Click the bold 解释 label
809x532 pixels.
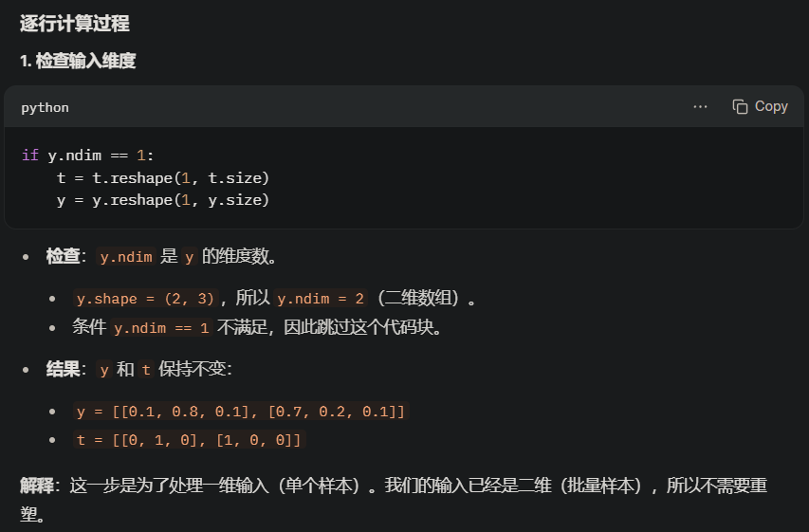point(37,486)
